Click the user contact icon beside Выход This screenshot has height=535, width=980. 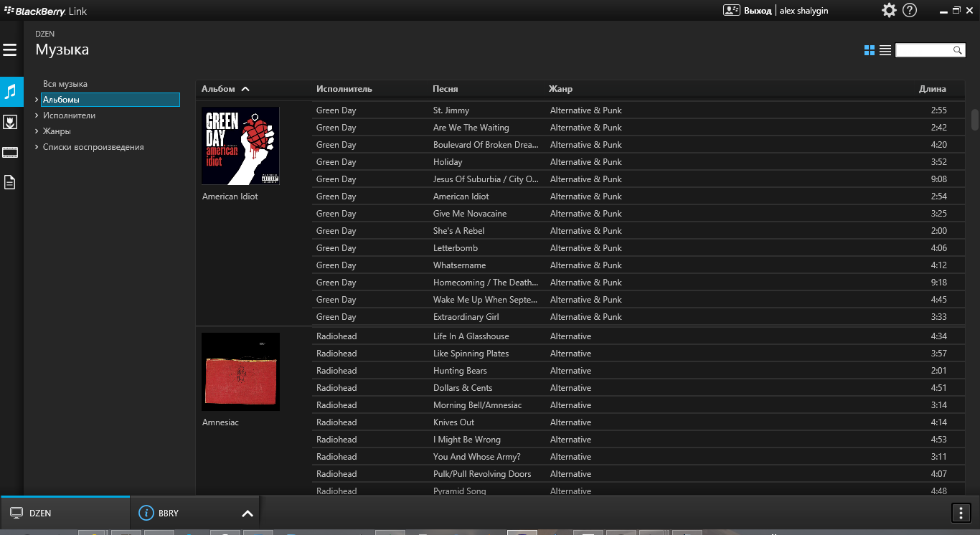pos(731,10)
